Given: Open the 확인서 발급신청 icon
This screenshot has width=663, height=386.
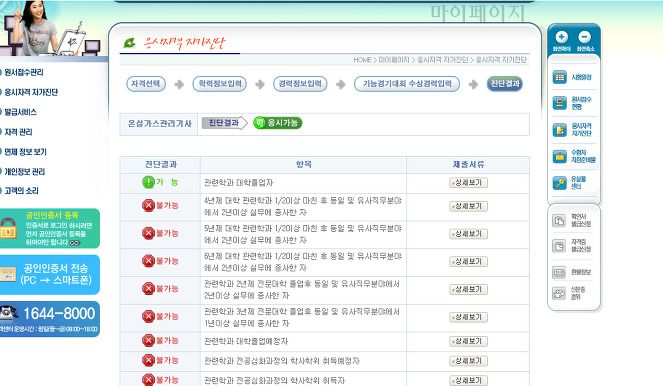Looking at the screenshot, I should 559,220.
